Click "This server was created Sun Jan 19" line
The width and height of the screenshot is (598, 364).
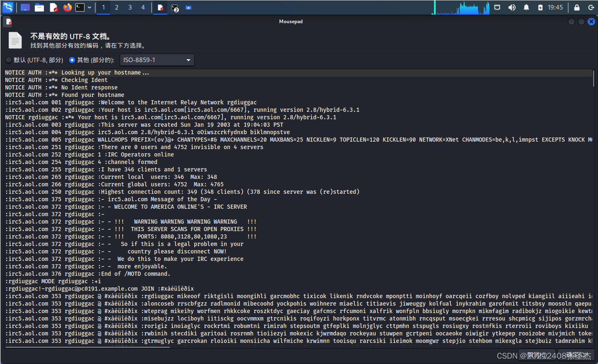(x=144, y=125)
